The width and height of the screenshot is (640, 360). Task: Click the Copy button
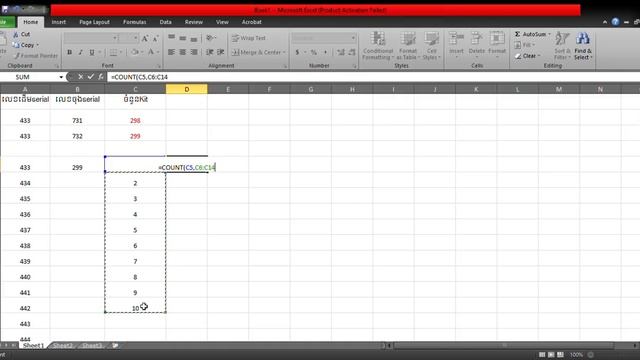point(25,45)
